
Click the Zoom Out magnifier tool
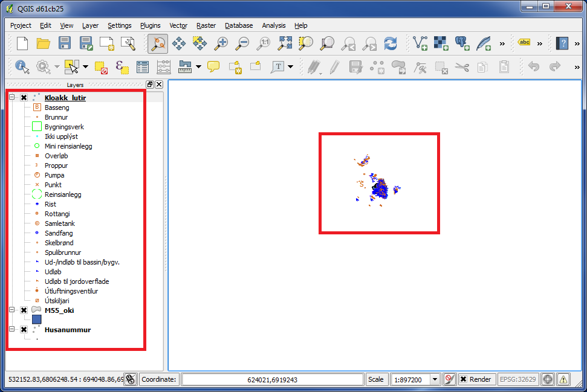[242, 43]
